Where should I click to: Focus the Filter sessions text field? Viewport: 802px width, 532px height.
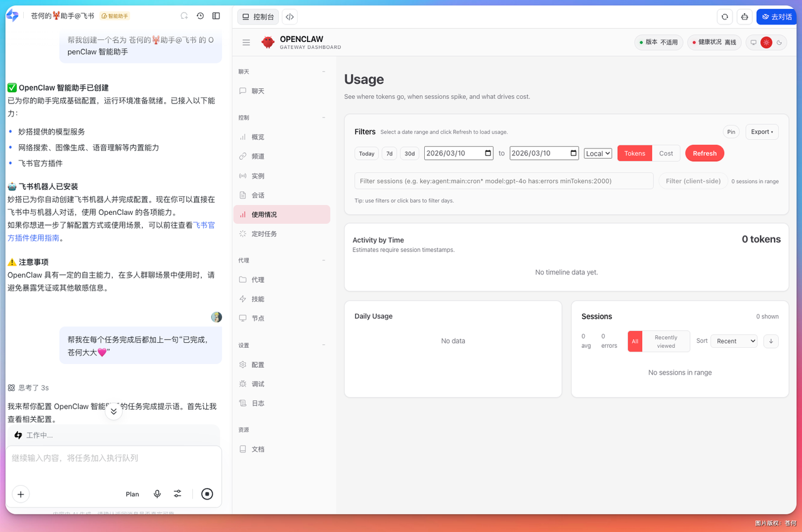click(504, 181)
